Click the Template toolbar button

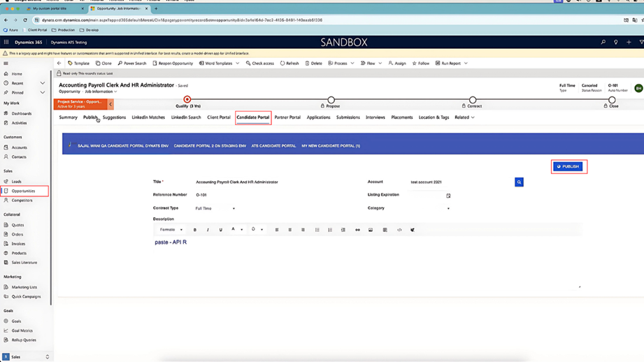(78, 63)
